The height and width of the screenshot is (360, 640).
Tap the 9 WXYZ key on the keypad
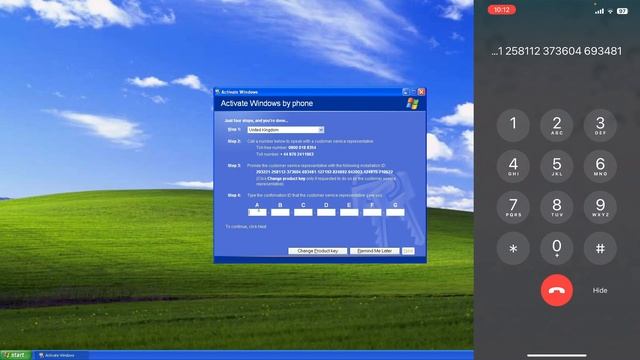pos(600,207)
